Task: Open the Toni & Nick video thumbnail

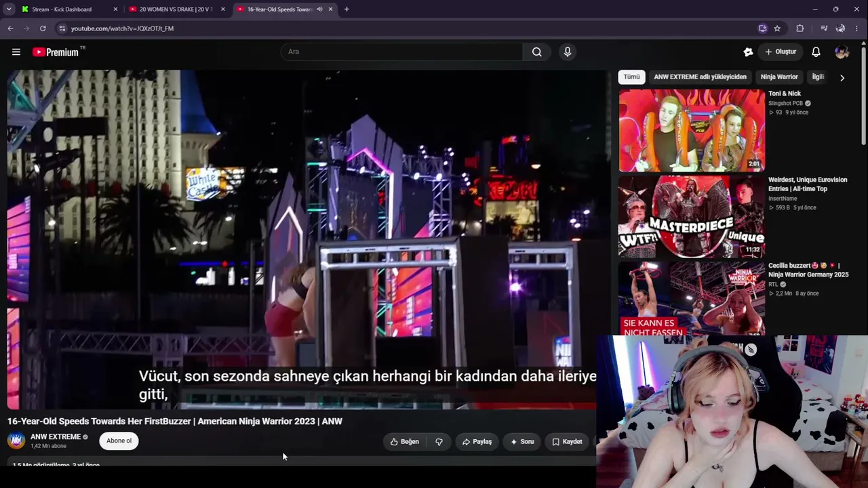Action: [692, 130]
